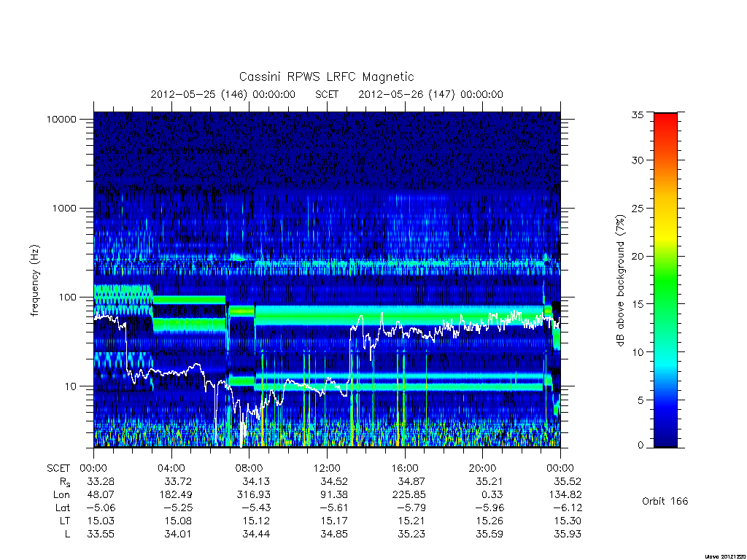747x560 pixels.
Task: Click the Lat row label
Action: point(62,508)
